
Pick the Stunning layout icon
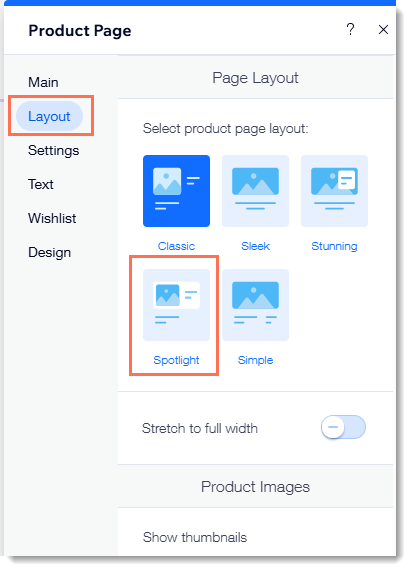pyautogui.click(x=334, y=191)
